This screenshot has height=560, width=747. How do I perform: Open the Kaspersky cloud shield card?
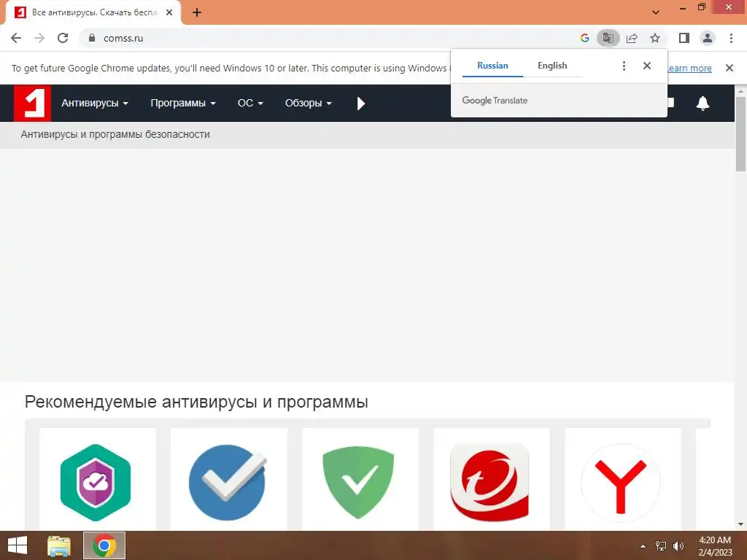pos(97,479)
